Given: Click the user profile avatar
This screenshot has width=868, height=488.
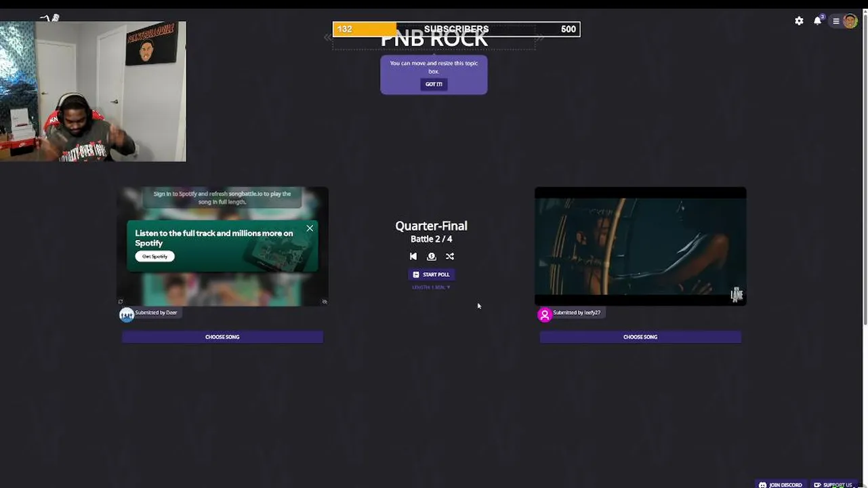Looking at the screenshot, I should click(x=850, y=21).
